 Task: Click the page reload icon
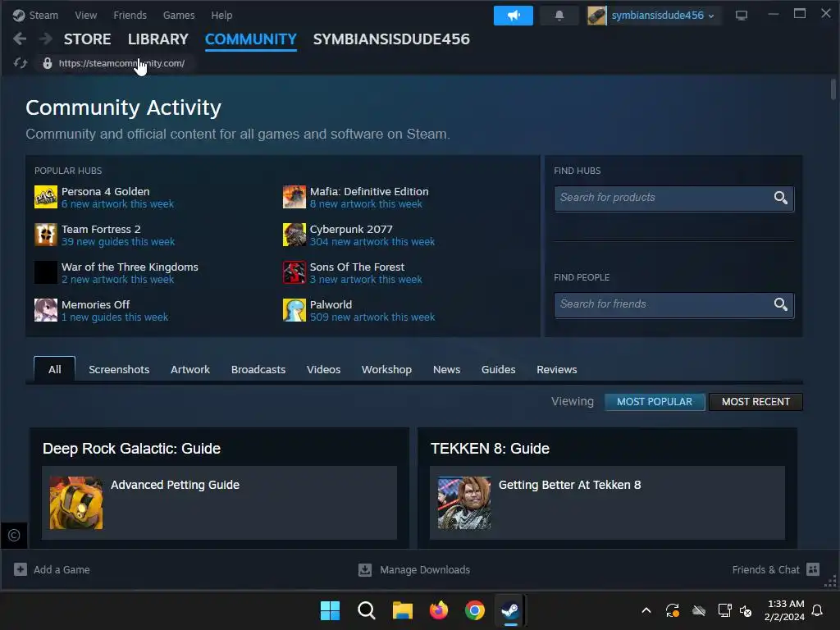(21, 63)
